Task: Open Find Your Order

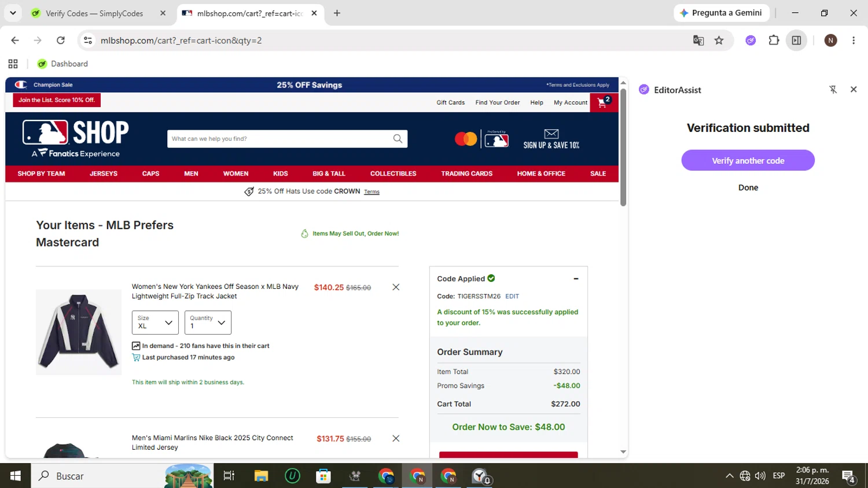Action: (498, 102)
